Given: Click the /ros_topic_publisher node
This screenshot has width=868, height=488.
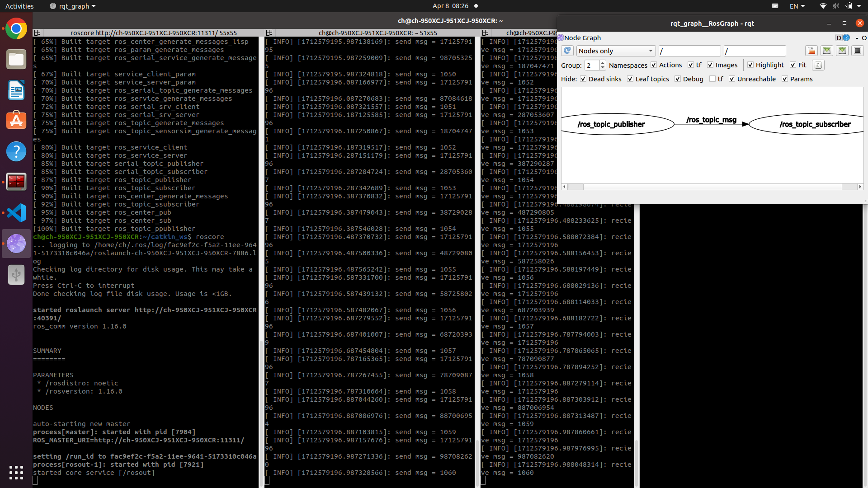Looking at the screenshot, I should pyautogui.click(x=611, y=124).
